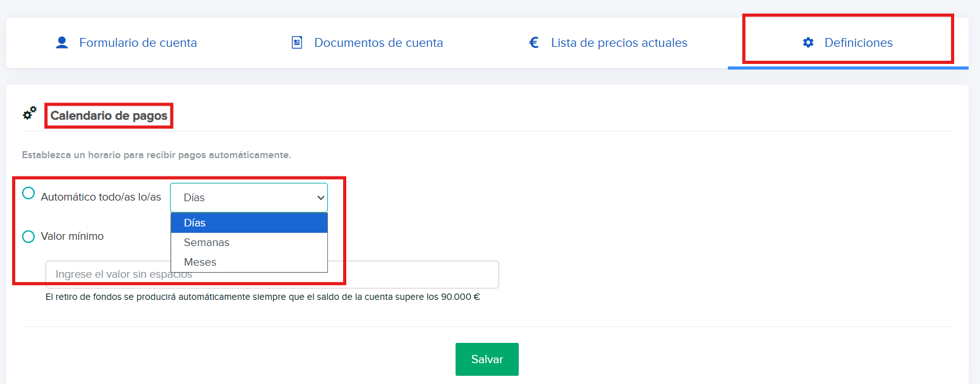The image size is (980, 384).
Task: Choose Semanas from the open dropdown list
Action: click(x=249, y=243)
